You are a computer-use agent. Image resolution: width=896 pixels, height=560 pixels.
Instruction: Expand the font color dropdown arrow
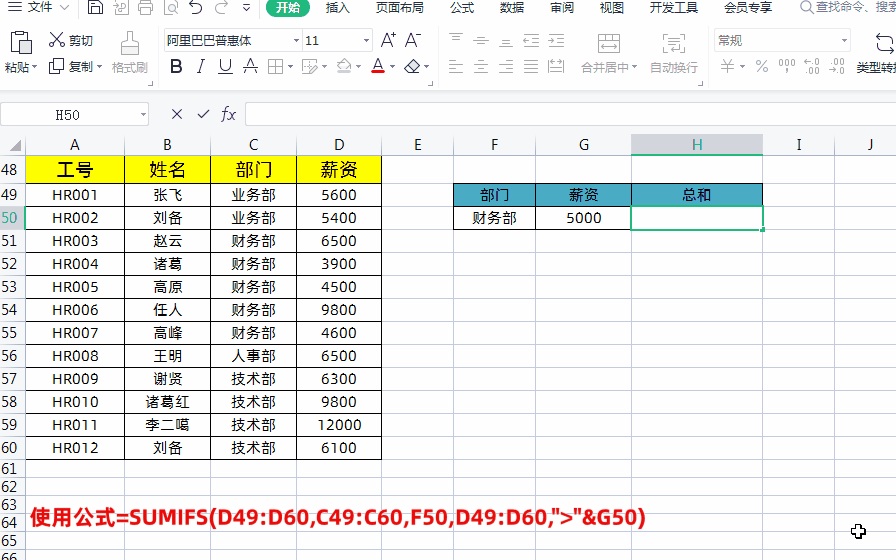[x=393, y=67]
